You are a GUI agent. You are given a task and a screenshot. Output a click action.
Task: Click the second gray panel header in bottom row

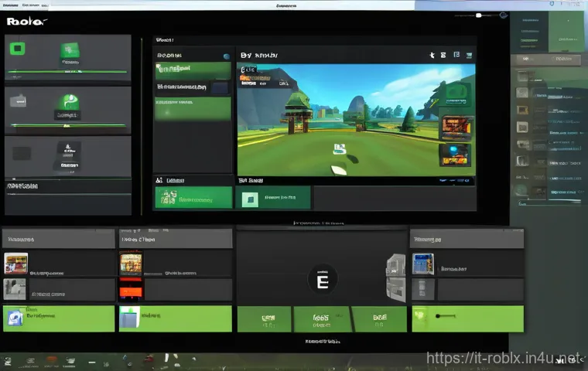(176, 239)
